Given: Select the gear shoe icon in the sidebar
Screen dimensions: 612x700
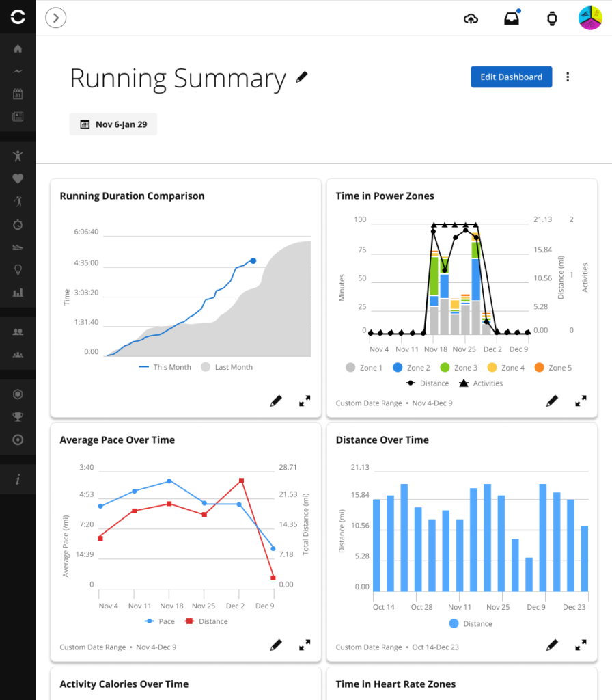Looking at the screenshot, I should pos(18,247).
